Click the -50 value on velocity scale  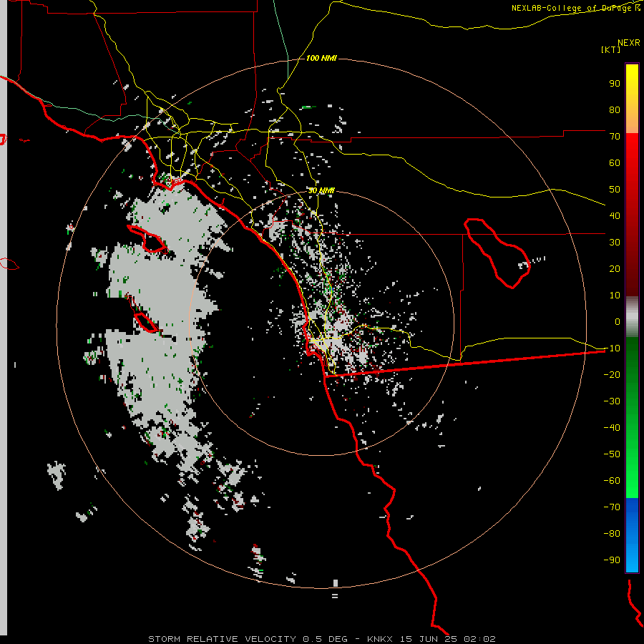pyautogui.click(x=612, y=454)
